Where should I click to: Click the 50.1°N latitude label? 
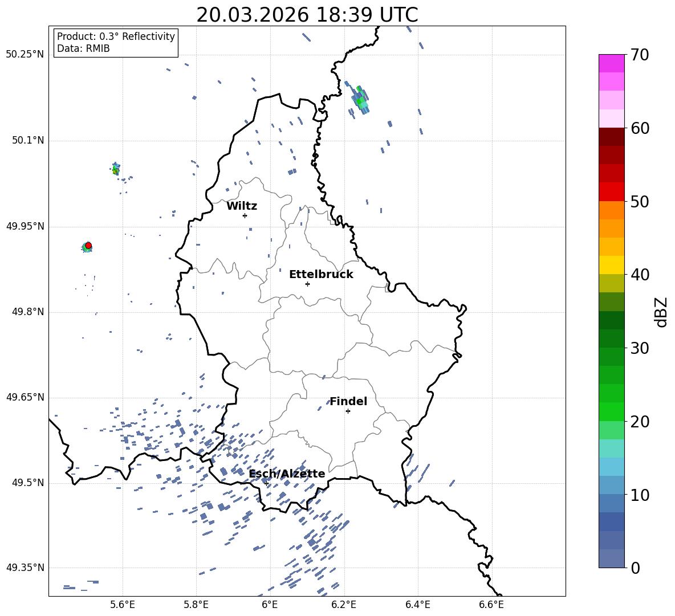(x=28, y=140)
